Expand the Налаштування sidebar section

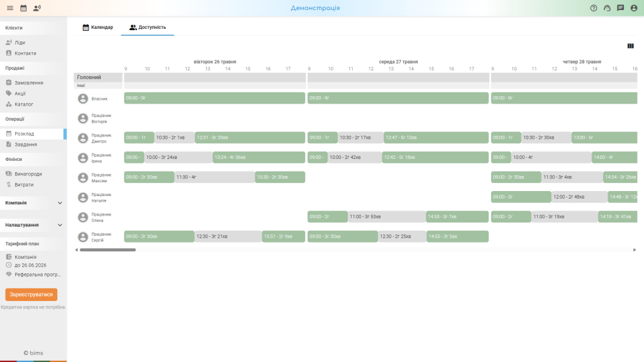click(x=33, y=225)
